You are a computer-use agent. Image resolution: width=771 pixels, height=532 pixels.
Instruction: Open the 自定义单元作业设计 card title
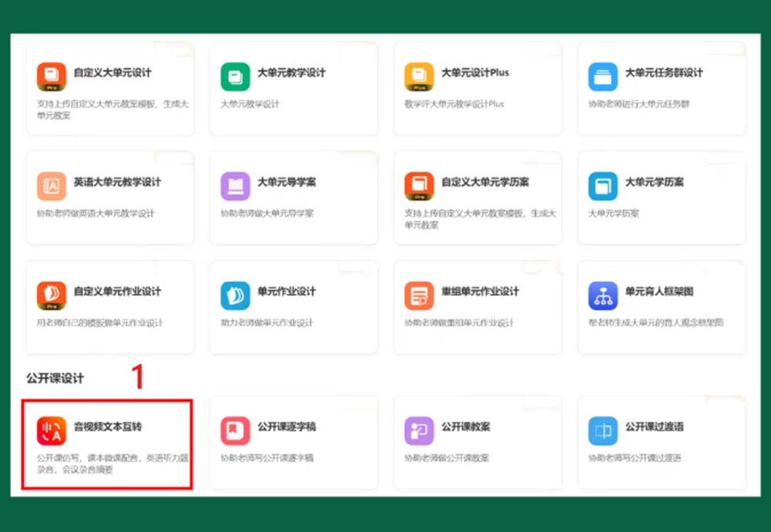coord(117,291)
